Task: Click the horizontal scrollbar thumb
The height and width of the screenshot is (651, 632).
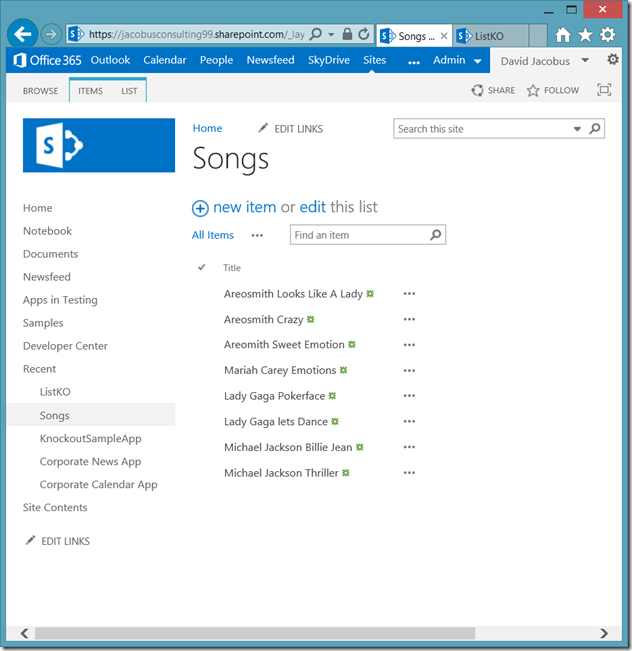Action: click(x=255, y=633)
